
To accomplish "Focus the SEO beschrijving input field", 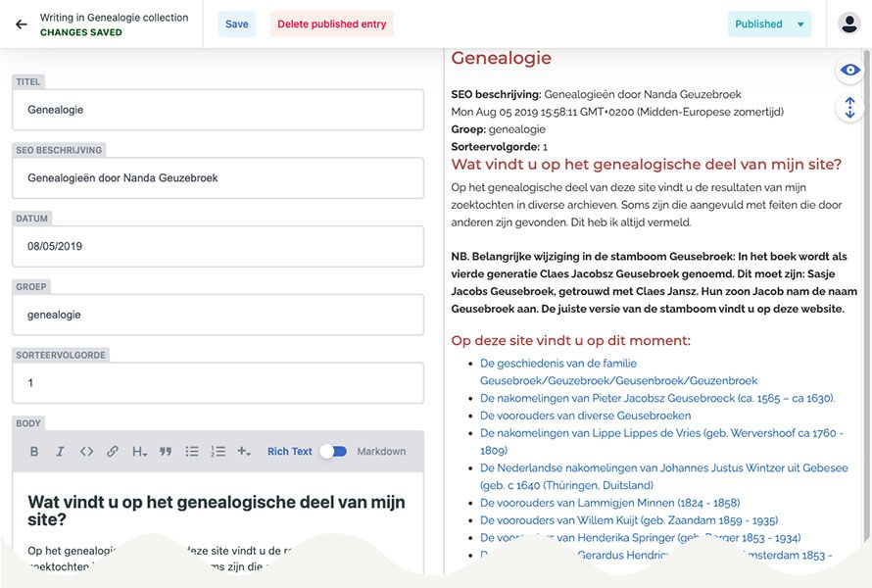I will (218, 178).
